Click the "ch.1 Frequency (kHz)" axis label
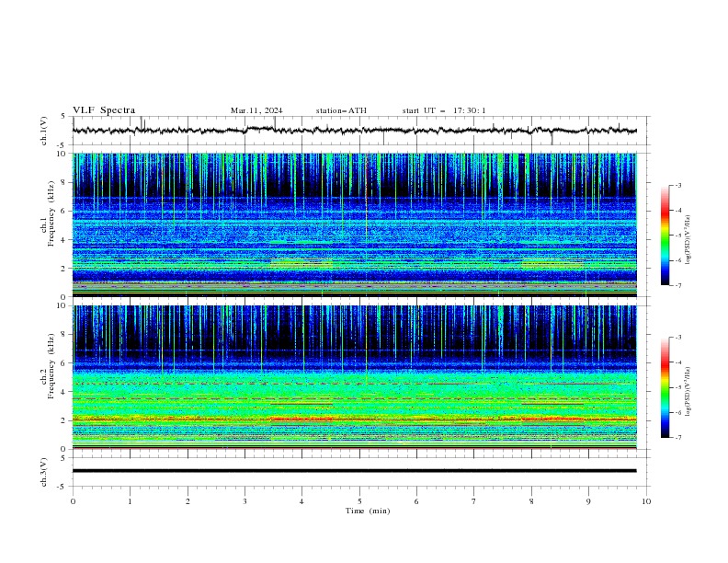This screenshot has height=563, width=728. [48, 213]
